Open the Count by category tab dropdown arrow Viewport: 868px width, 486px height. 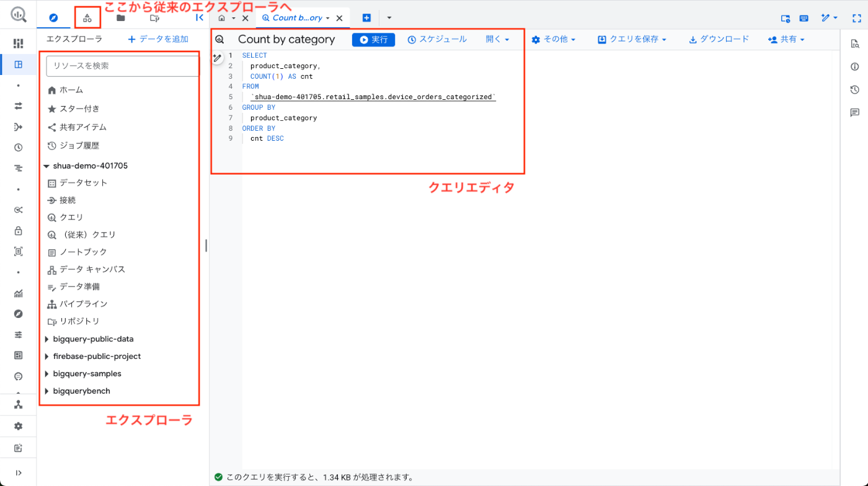(327, 19)
